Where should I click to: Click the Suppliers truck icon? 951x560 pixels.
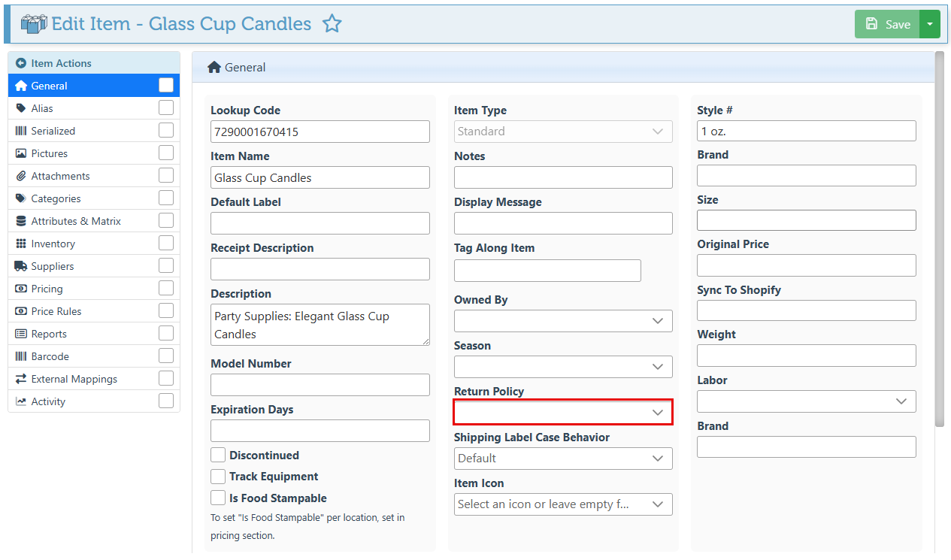point(21,266)
